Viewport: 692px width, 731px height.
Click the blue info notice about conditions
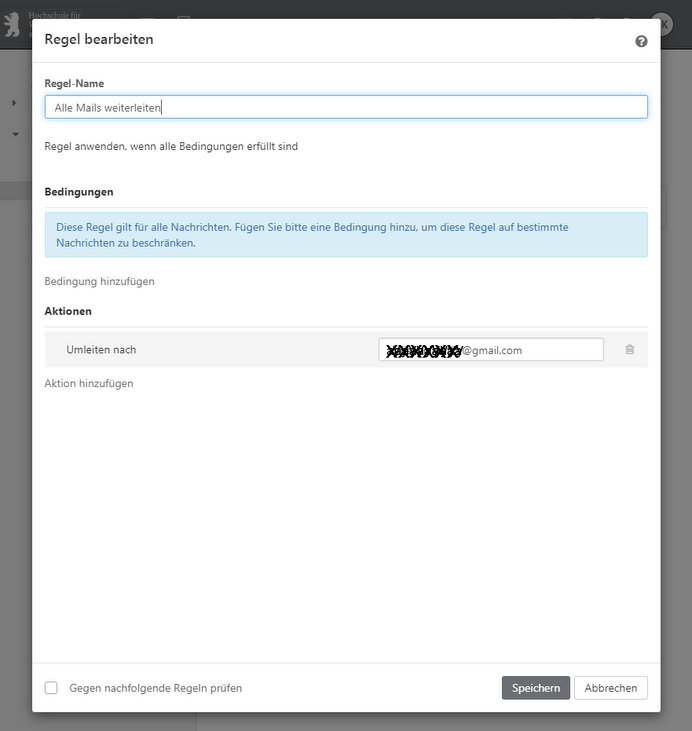(x=346, y=235)
